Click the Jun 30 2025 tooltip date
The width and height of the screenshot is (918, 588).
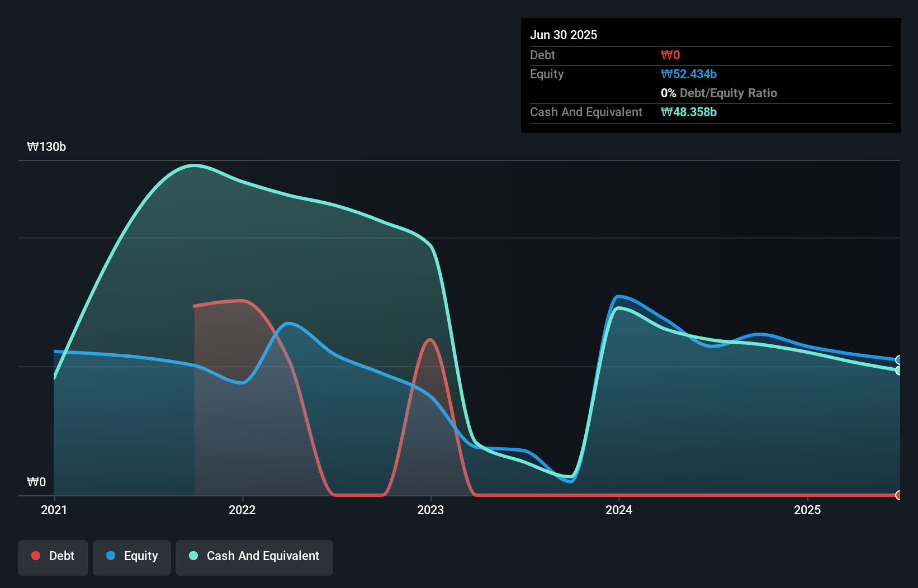tap(564, 35)
